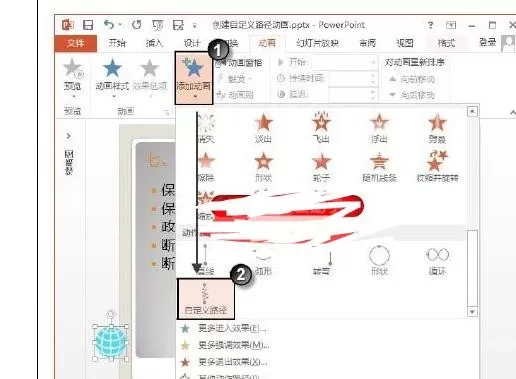Switch to the 幻灯片放映 tab

[x=317, y=43]
